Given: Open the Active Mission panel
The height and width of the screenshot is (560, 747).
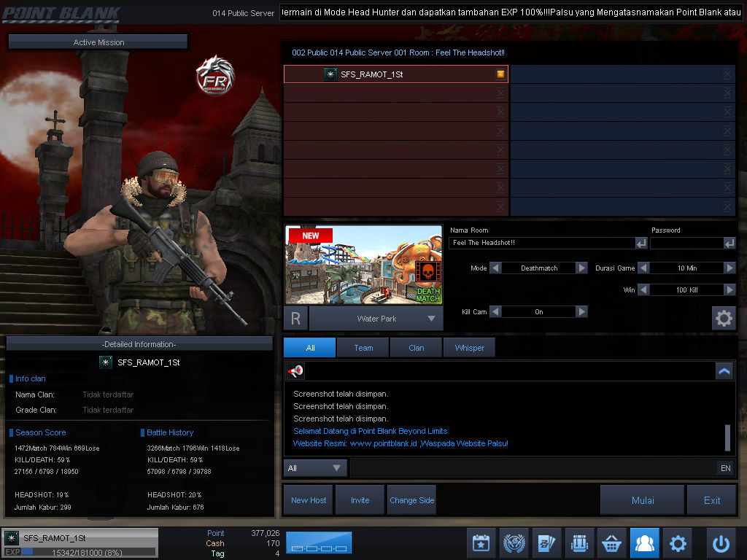Looking at the screenshot, I should pyautogui.click(x=98, y=42).
